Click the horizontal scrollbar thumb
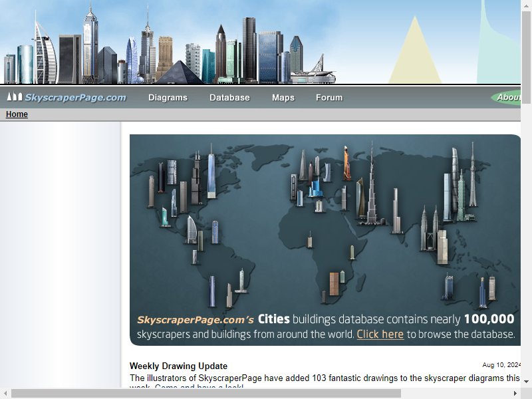The image size is (532, 399). click(206, 394)
